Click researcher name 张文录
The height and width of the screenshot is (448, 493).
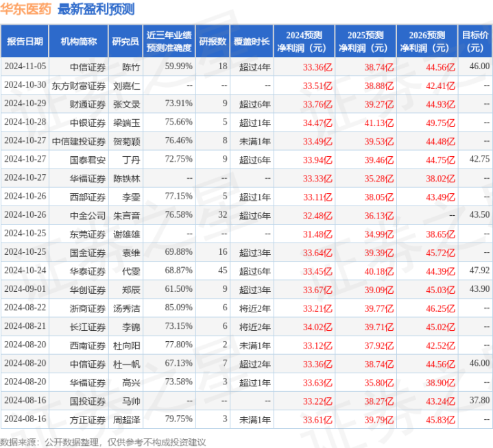[x=127, y=104]
